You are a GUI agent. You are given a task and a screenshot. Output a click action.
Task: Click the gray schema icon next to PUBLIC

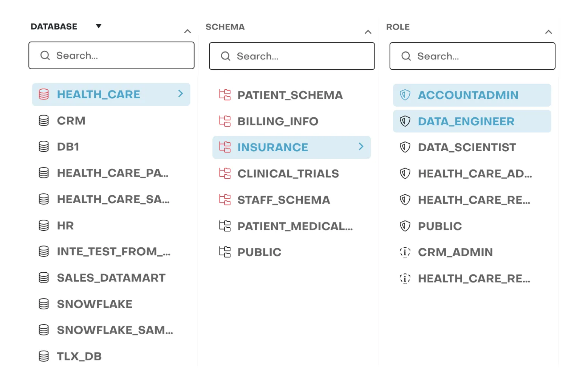225,252
